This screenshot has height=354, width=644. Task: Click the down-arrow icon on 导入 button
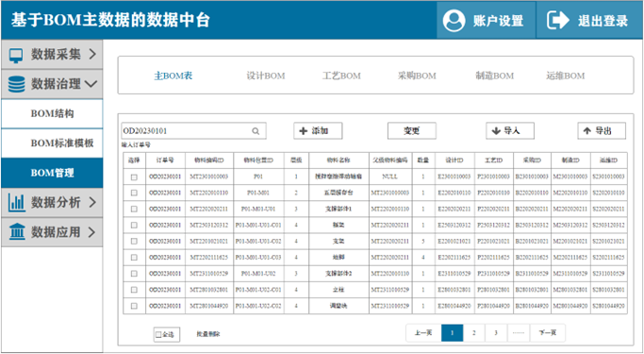tap(496, 131)
